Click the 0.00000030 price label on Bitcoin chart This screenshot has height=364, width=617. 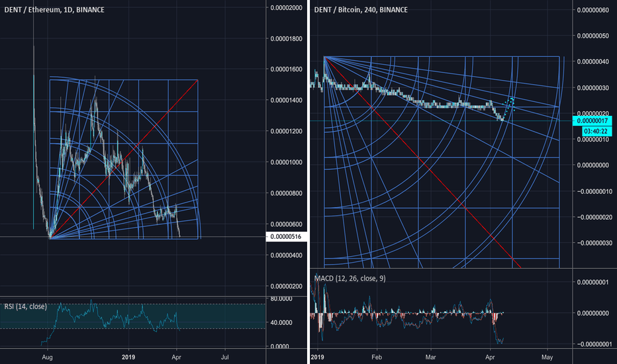tap(593, 87)
